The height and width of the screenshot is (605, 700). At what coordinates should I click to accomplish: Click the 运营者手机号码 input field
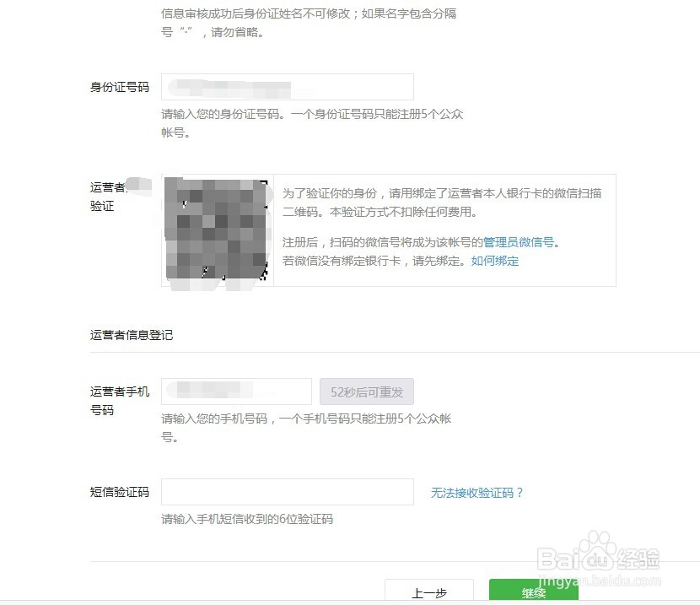click(236, 392)
